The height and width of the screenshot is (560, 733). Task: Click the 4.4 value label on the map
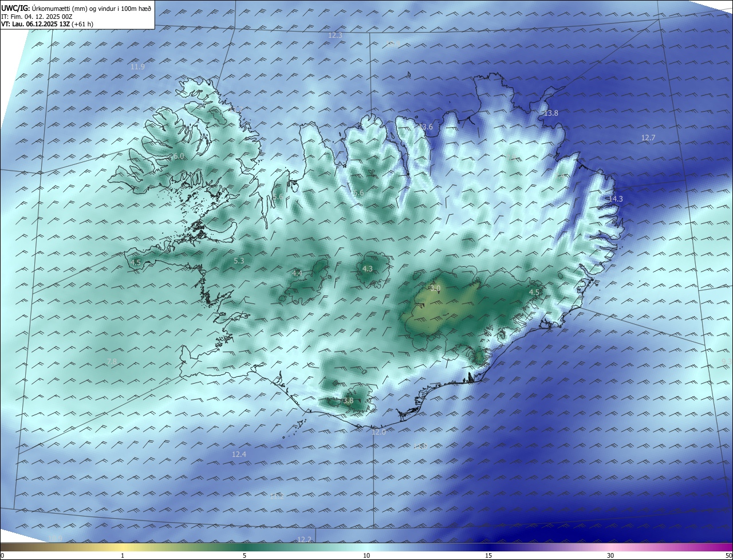297,274
